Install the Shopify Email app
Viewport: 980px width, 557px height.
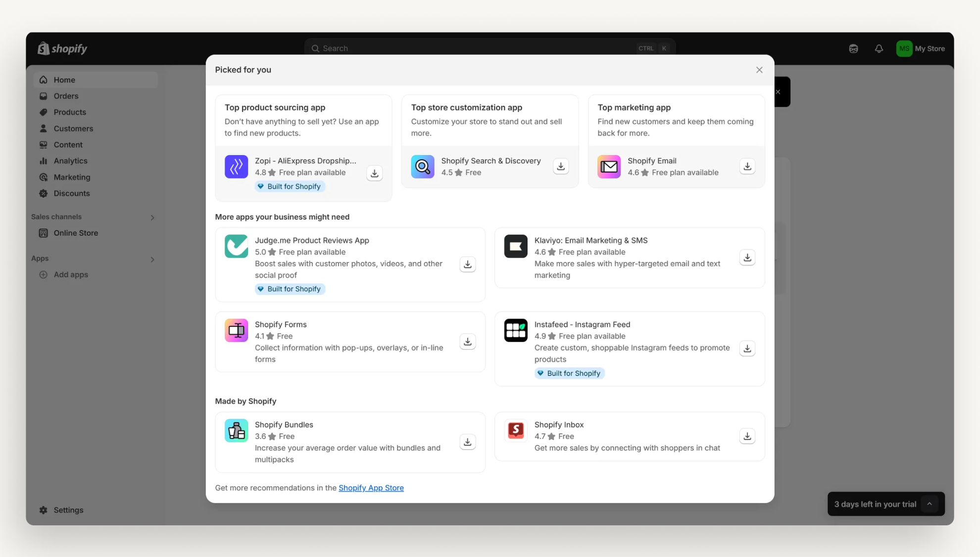pyautogui.click(x=747, y=167)
